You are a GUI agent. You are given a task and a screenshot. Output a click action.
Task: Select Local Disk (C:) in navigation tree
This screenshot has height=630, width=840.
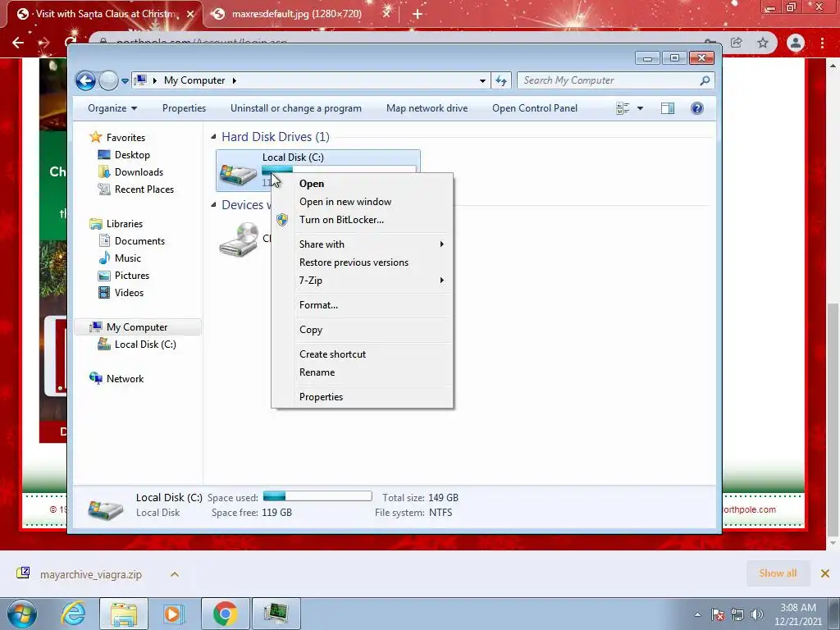coord(145,345)
